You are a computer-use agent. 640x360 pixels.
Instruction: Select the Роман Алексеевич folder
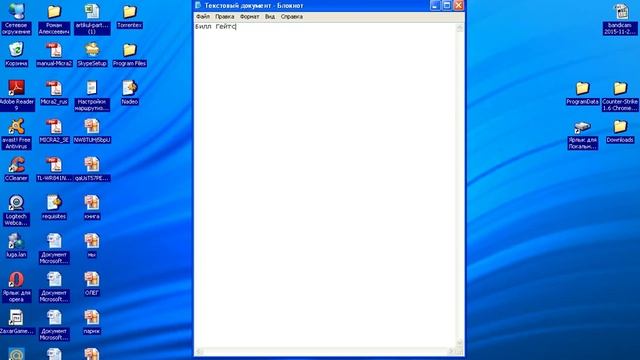click(x=54, y=18)
